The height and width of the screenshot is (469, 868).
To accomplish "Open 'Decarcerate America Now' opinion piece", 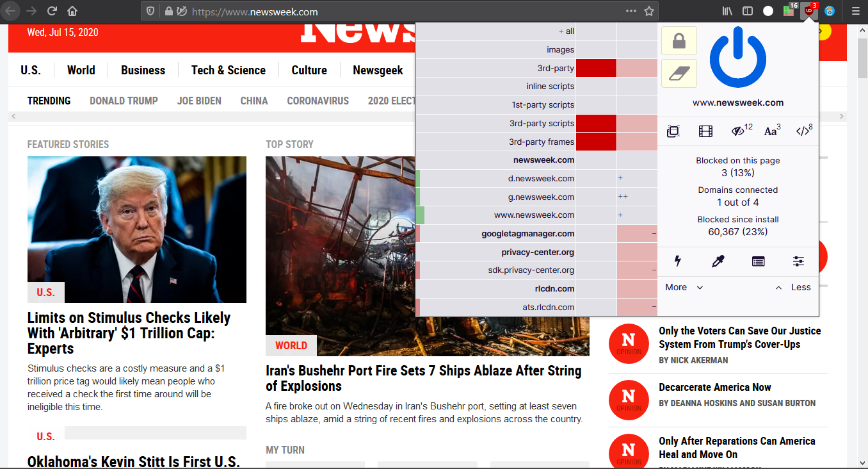I will click(715, 387).
